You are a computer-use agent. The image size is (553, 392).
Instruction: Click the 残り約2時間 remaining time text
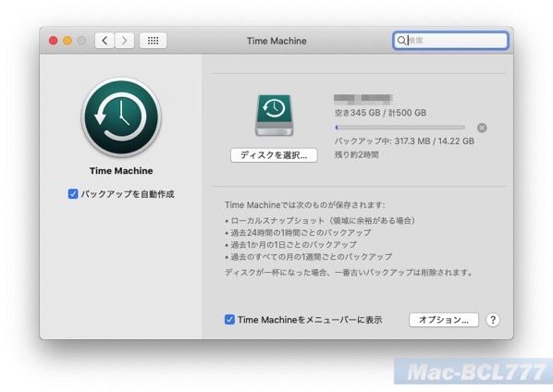[356, 154]
